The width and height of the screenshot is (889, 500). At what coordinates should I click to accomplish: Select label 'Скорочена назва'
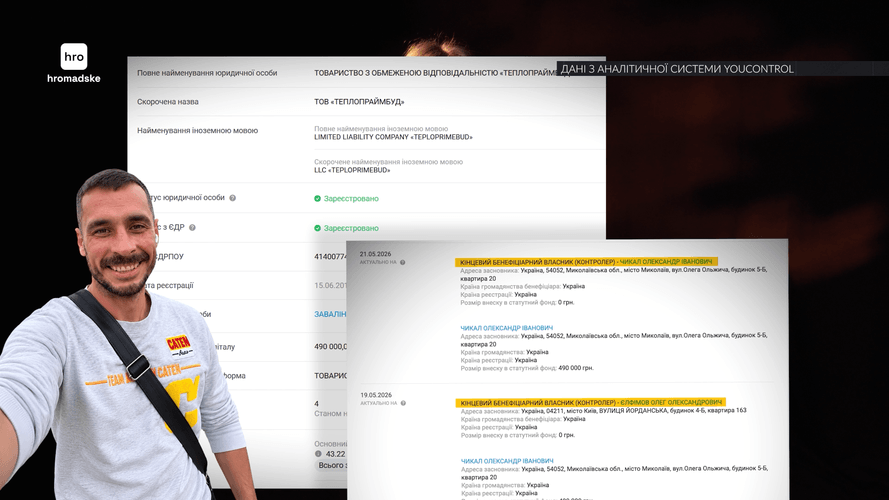168,102
